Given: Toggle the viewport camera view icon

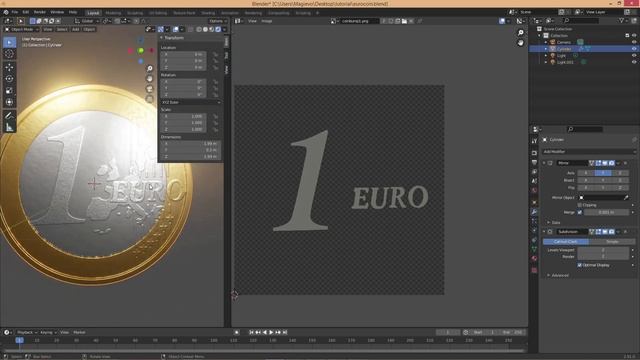Looking at the screenshot, I should (x=150, y=89).
